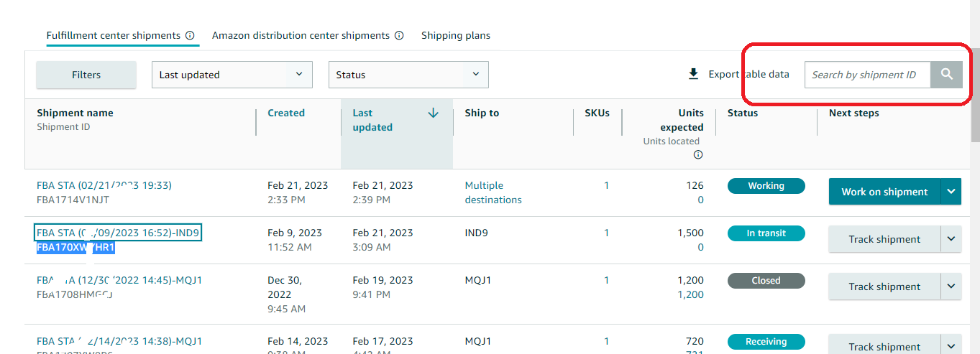Expand arrow beside IND9 Track shipment button
This screenshot has width=980, height=354.
pos(951,239)
